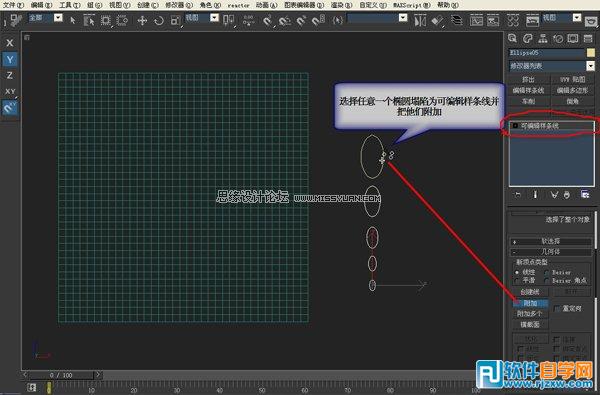Image resolution: width=600 pixels, height=395 pixels.
Task: Open the MAXScript menu
Action: coord(411,5)
